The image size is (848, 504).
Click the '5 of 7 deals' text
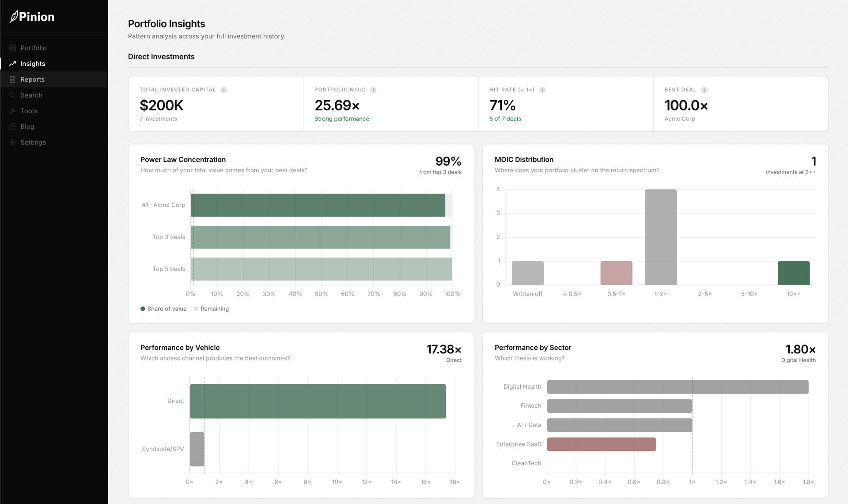point(505,119)
